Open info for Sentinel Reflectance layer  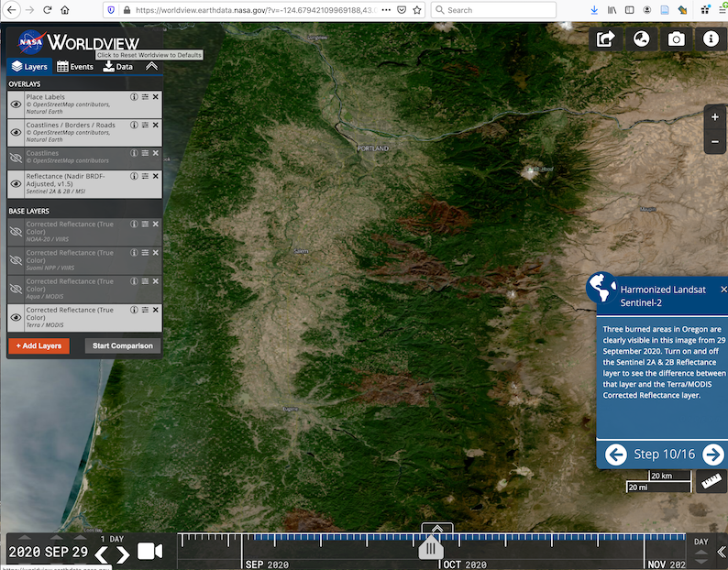click(134, 176)
